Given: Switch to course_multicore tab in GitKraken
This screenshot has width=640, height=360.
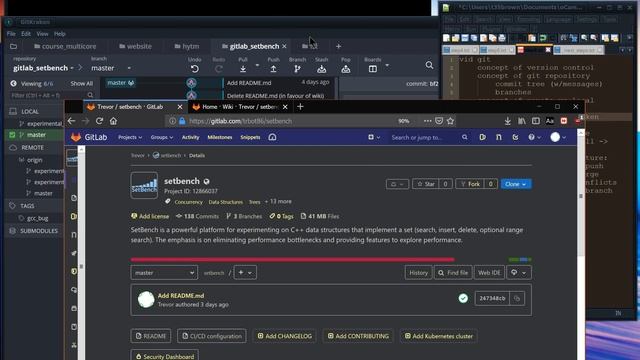Looking at the screenshot, I should 65,46.
